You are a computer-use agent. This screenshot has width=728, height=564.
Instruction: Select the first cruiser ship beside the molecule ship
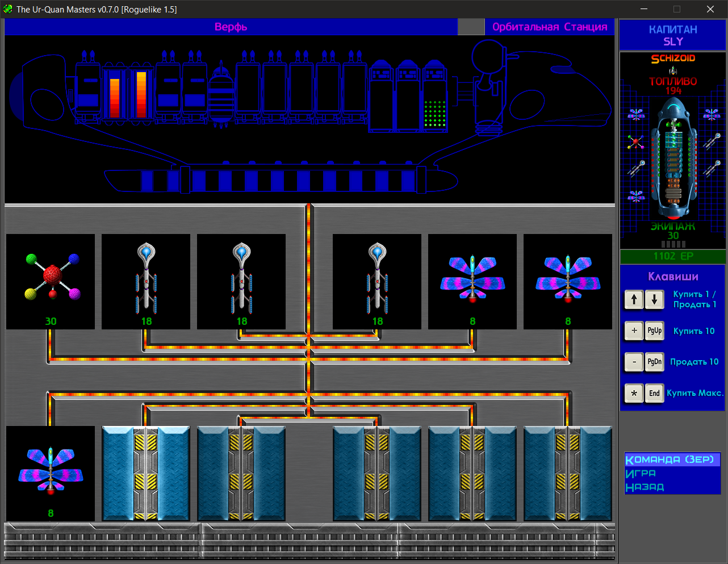tap(146, 282)
